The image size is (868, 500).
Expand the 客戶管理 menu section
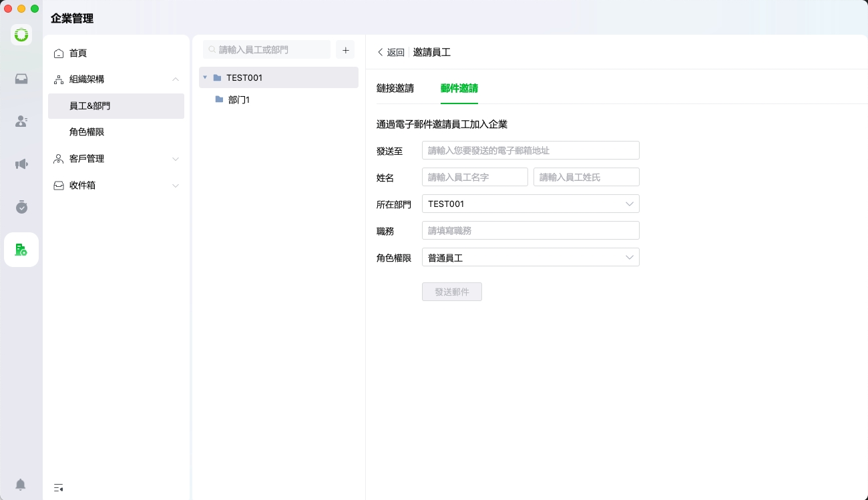click(176, 159)
